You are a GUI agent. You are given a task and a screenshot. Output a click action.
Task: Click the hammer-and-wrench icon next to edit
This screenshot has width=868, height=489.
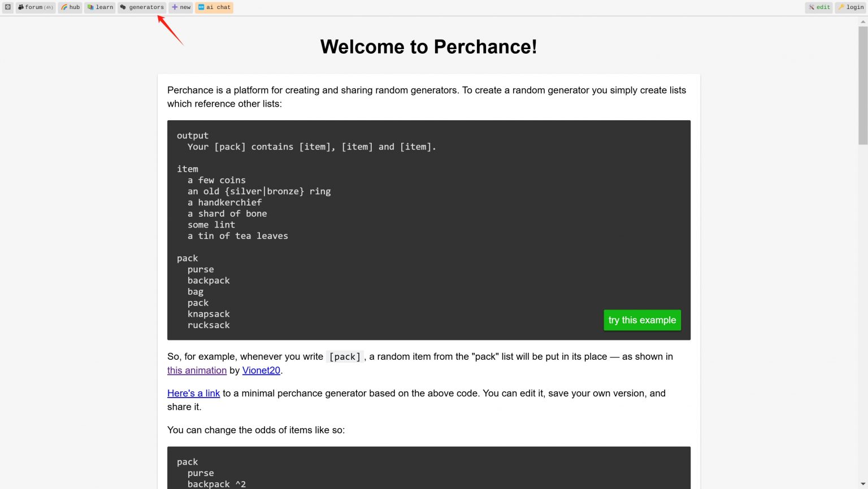tap(812, 7)
